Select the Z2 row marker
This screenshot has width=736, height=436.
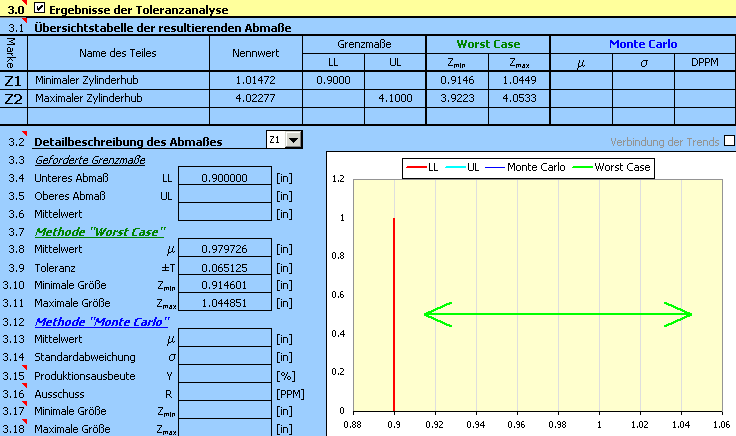pyautogui.click(x=13, y=99)
